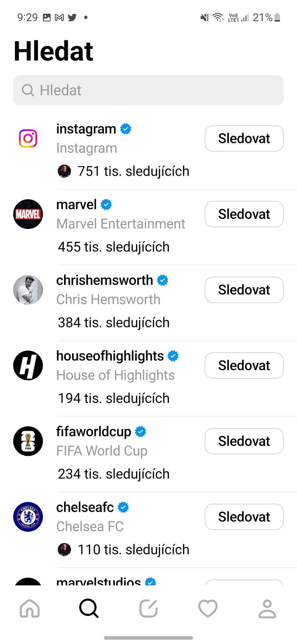This screenshot has height=644, width=297.
Task: Tap the Instagram logo avatar
Action: pyautogui.click(x=28, y=138)
